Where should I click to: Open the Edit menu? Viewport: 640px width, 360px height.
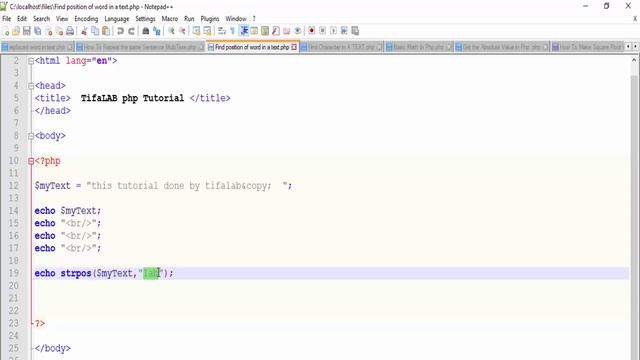click(22, 19)
